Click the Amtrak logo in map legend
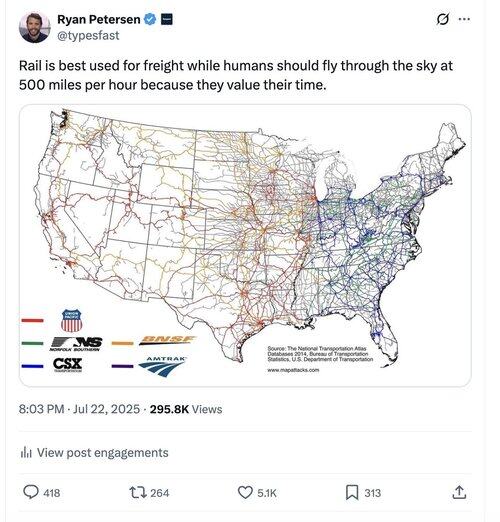Screen dimensions: 500x522 [162, 367]
